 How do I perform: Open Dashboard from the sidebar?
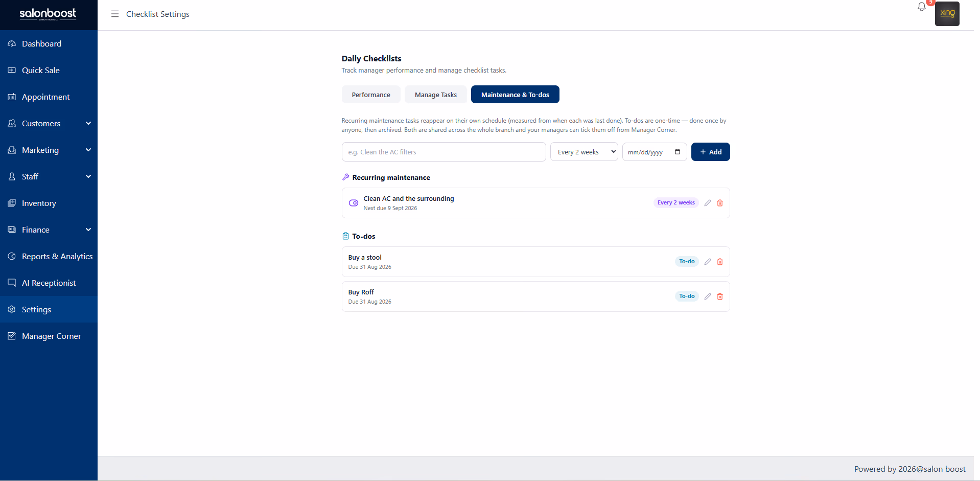pos(49,44)
